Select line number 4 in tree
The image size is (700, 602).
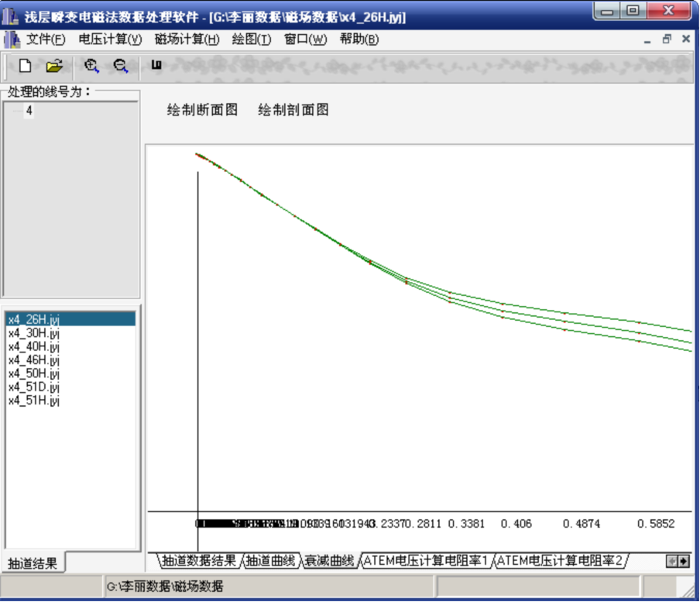29,111
